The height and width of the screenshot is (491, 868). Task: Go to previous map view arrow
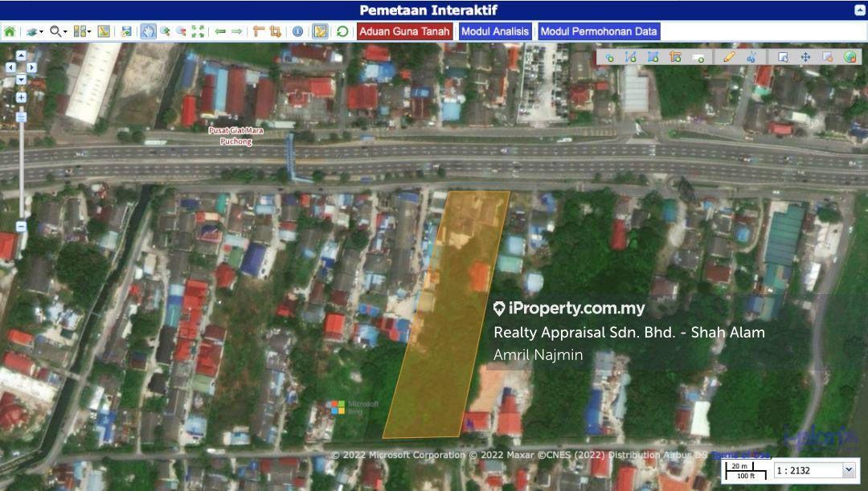pyautogui.click(x=219, y=31)
